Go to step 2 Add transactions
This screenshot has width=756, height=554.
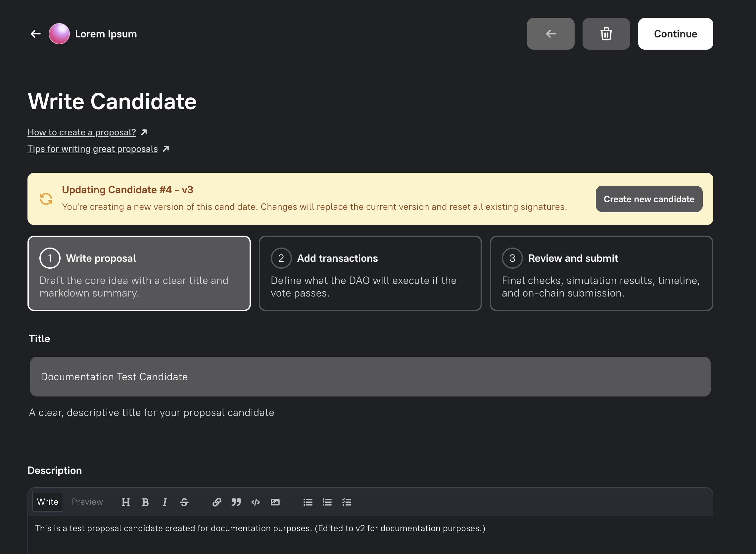370,273
